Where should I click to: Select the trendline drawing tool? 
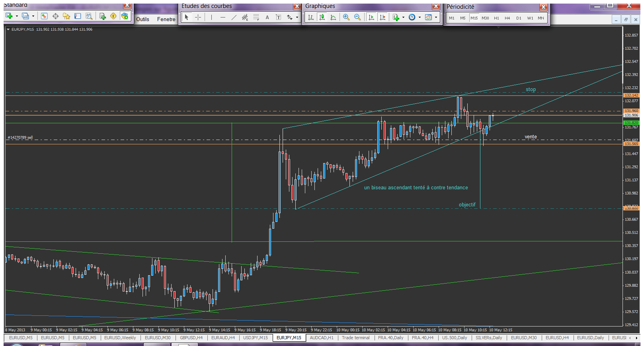point(234,17)
